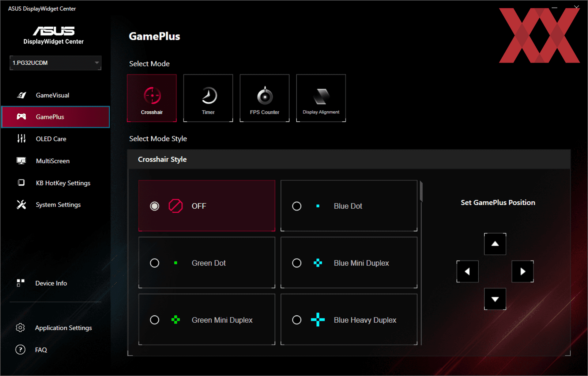
Task: Move GamePlus position up
Action: point(495,244)
